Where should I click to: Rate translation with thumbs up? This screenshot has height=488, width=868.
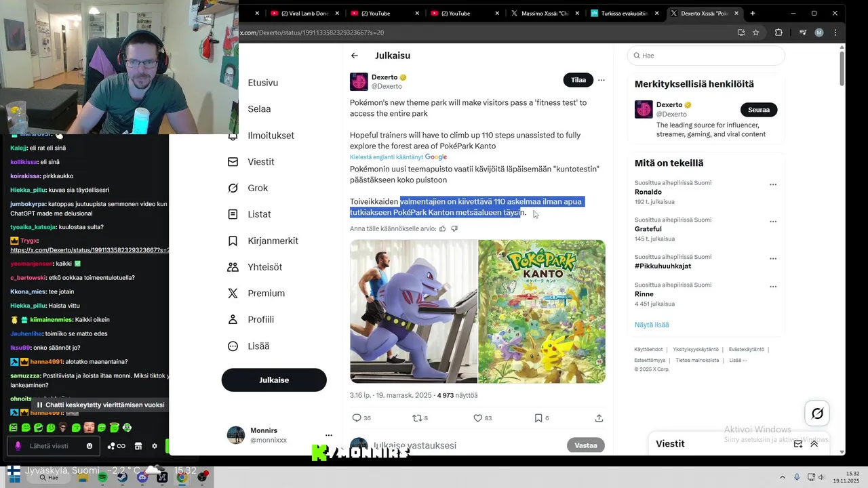point(443,229)
